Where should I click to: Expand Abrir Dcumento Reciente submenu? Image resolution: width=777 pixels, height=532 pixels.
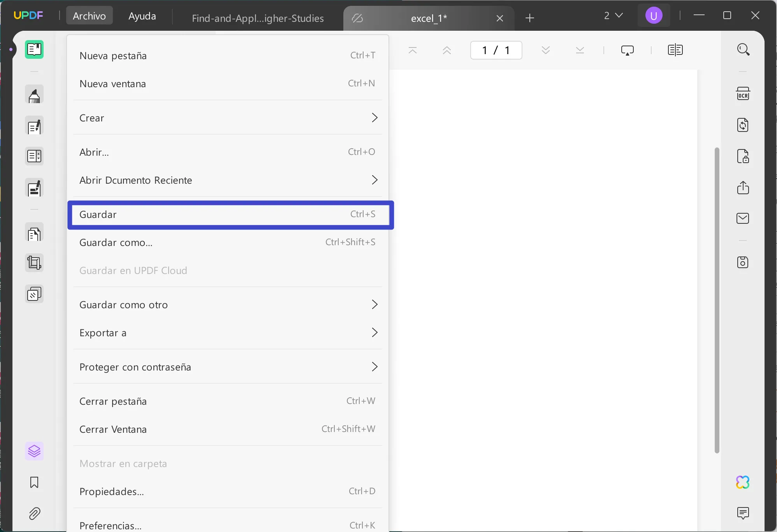pyautogui.click(x=228, y=180)
